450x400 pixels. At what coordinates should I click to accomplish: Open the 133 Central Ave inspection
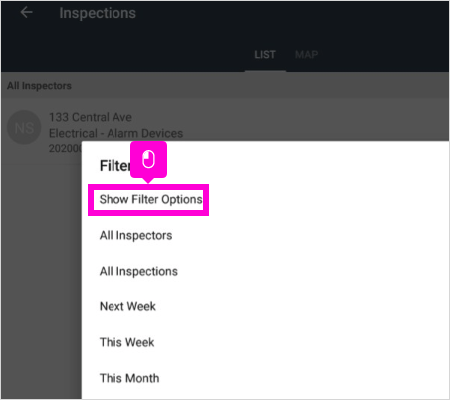tap(90, 117)
